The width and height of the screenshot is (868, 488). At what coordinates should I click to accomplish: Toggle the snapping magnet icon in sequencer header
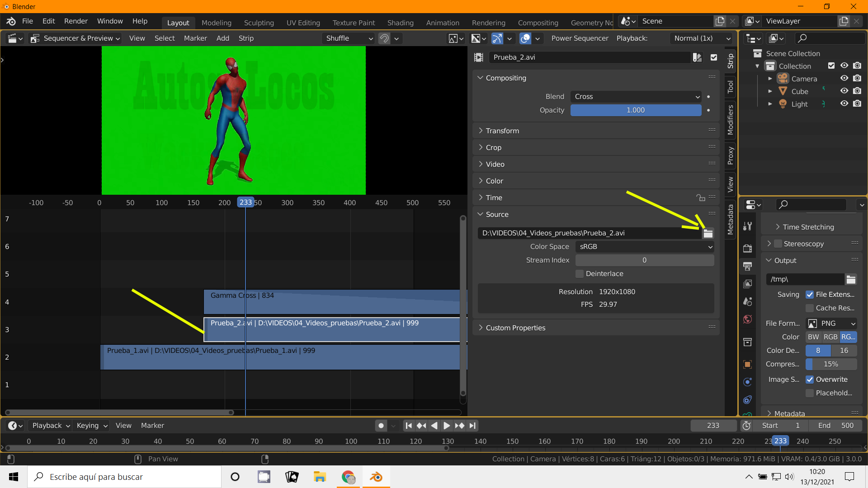[384, 38]
